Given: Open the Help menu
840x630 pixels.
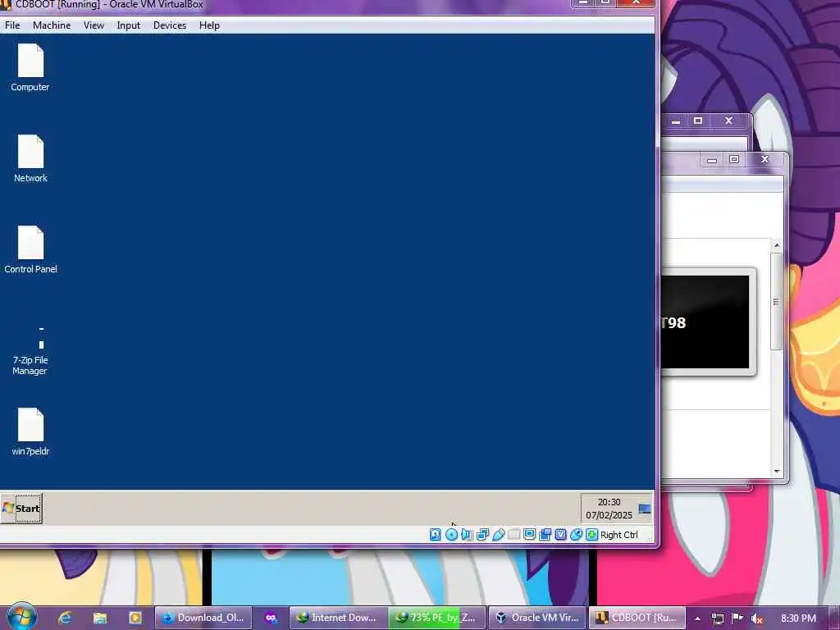Looking at the screenshot, I should (x=209, y=25).
